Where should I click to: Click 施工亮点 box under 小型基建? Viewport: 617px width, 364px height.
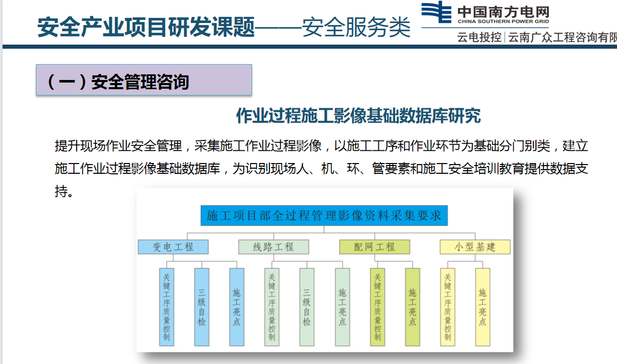pyautogui.click(x=483, y=307)
